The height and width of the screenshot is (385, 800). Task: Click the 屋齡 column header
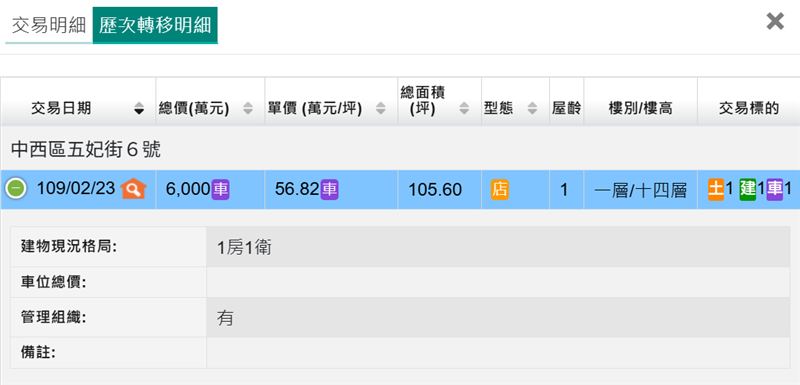point(566,102)
